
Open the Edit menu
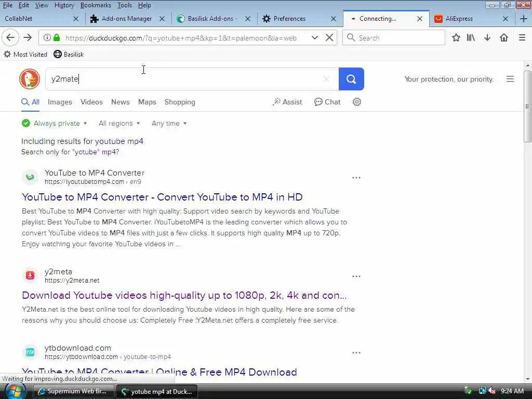click(x=24, y=5)
